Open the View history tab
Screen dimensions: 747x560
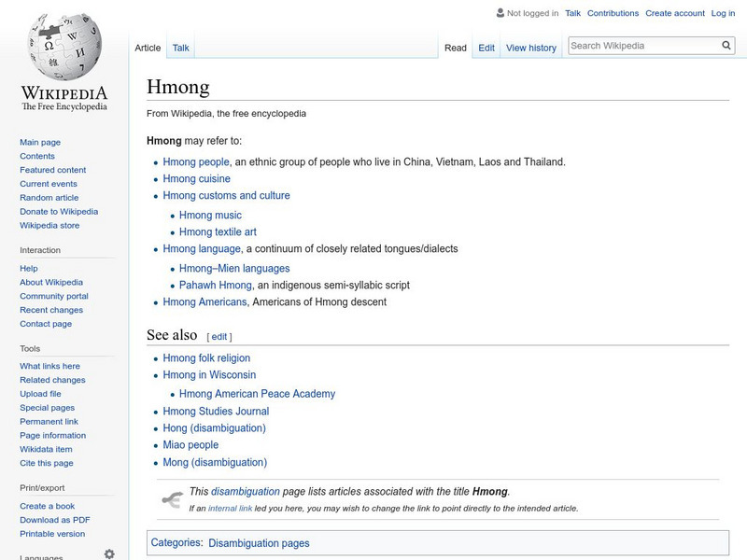tap(531, 48)
